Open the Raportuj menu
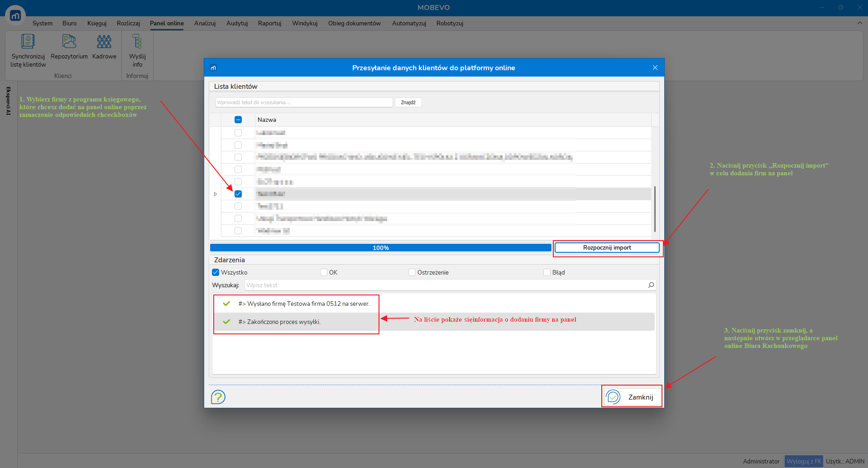The width and height of the screenshot is (868, 468). [x=269, y=23]
